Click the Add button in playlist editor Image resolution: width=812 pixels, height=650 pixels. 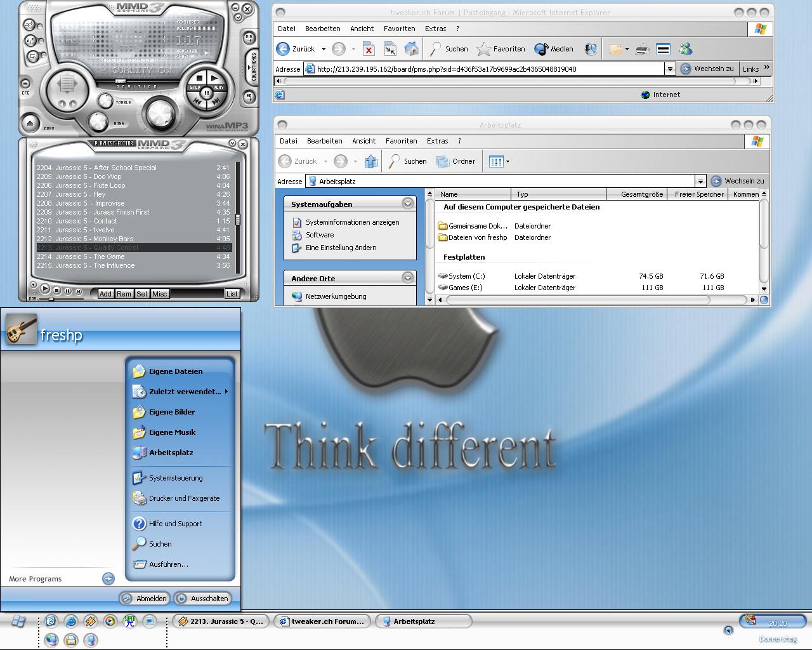[x=105, y=293]
